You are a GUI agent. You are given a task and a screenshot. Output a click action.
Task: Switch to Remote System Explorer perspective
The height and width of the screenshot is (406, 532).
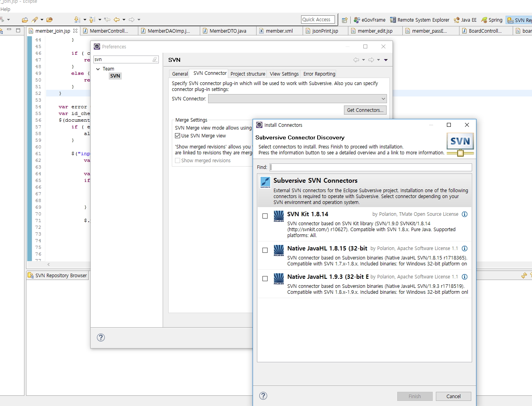(420, 20)
